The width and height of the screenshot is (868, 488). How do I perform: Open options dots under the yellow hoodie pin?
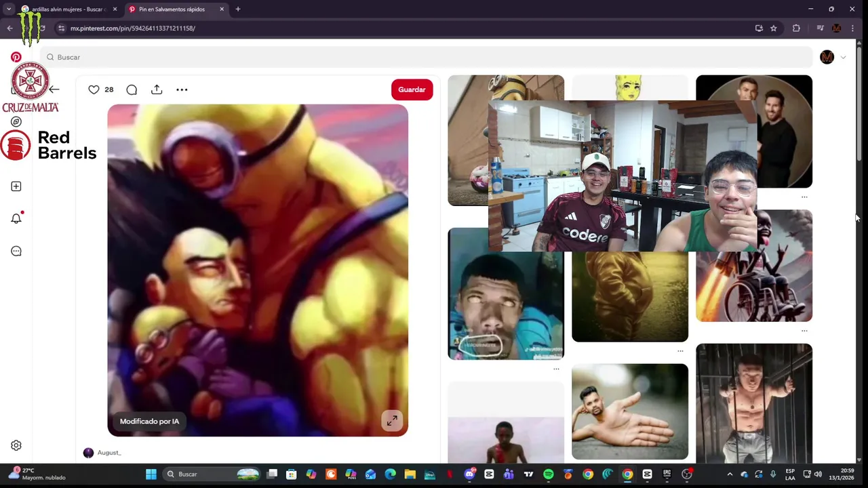(680, 351)
